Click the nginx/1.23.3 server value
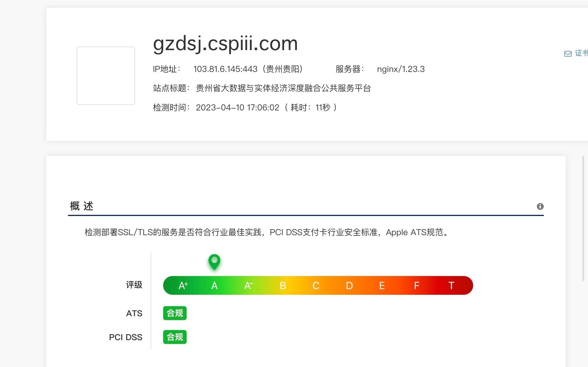The width and height of the screenshot is (588, 367). tap(400, 69)
